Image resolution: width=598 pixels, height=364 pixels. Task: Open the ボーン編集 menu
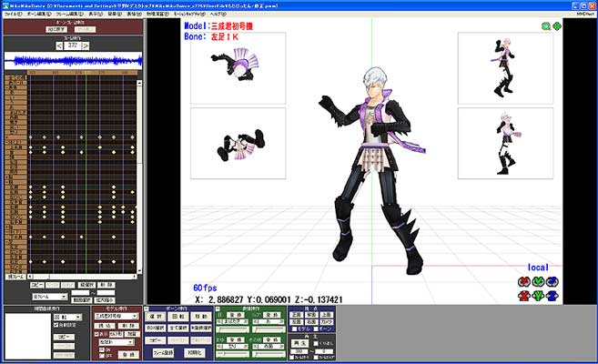39,14
